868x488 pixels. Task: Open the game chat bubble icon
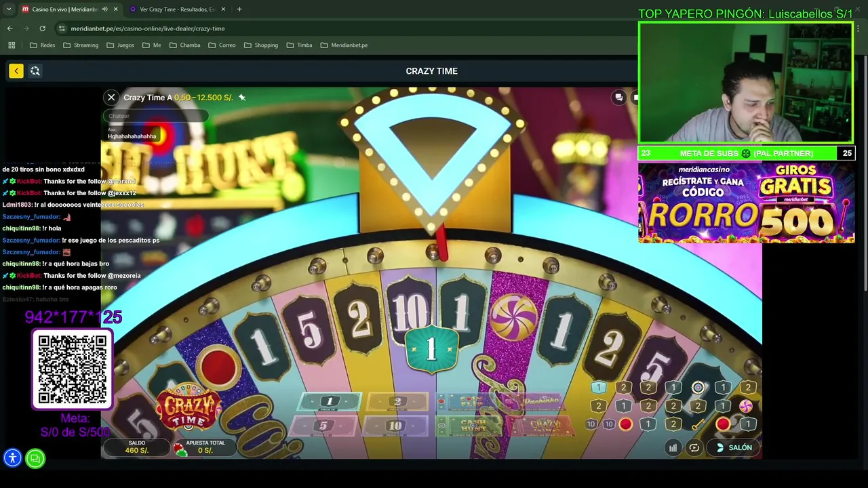click(618, 98)
